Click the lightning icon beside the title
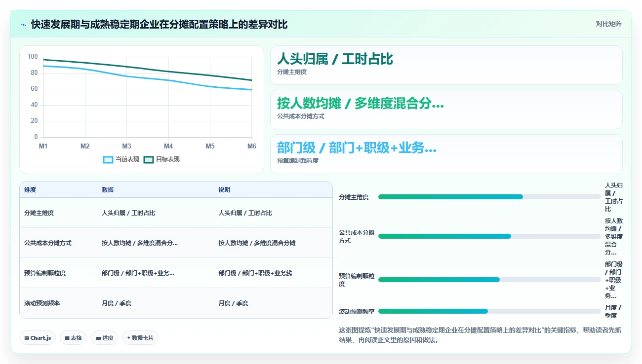This screenshot has width=642, height=364. (23, 25)
